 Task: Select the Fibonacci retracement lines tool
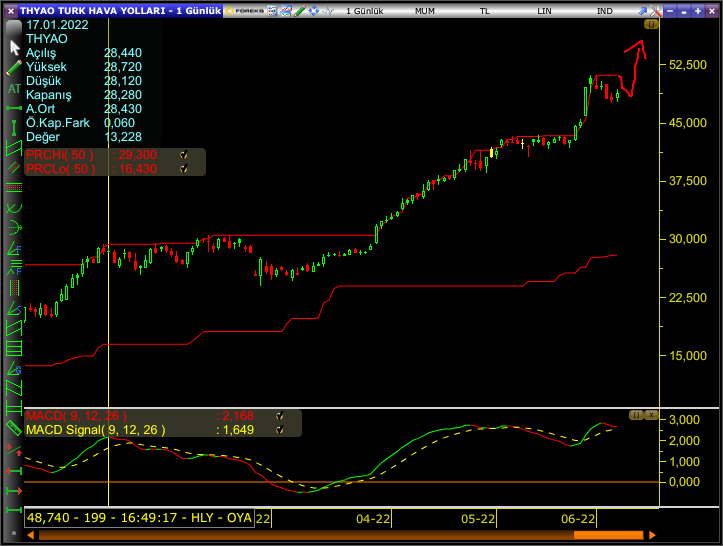(14, 267)
